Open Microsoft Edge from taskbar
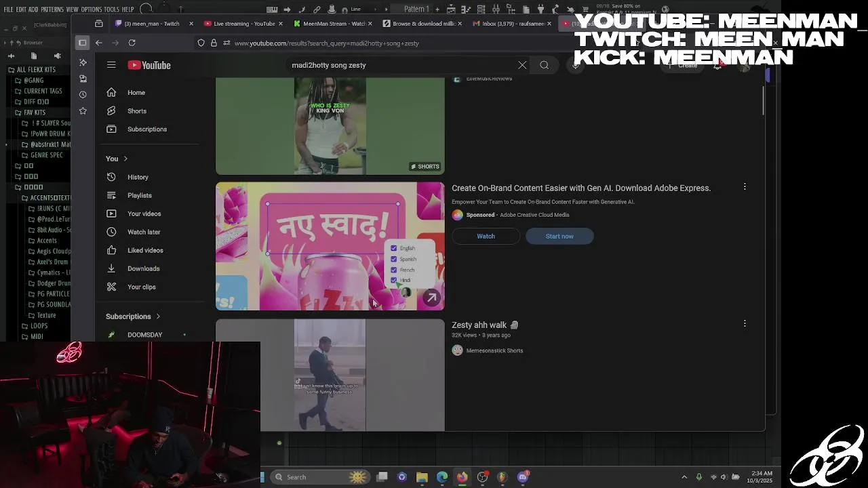The width and height of the screenshot is (868, 488). point(442,477)
